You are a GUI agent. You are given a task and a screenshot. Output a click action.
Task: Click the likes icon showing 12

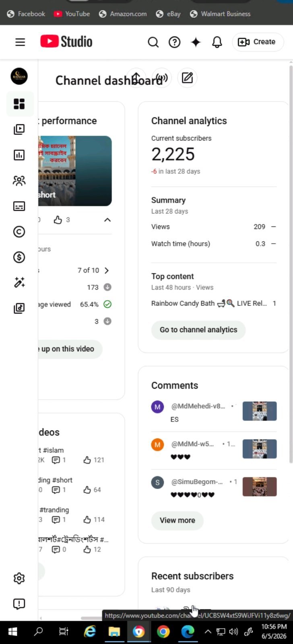click(x=87, y=549)
